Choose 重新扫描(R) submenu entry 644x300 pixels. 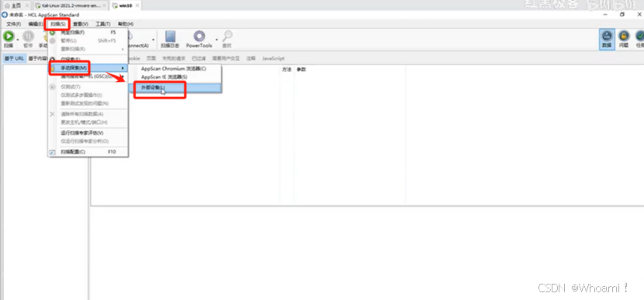(88, 49)
